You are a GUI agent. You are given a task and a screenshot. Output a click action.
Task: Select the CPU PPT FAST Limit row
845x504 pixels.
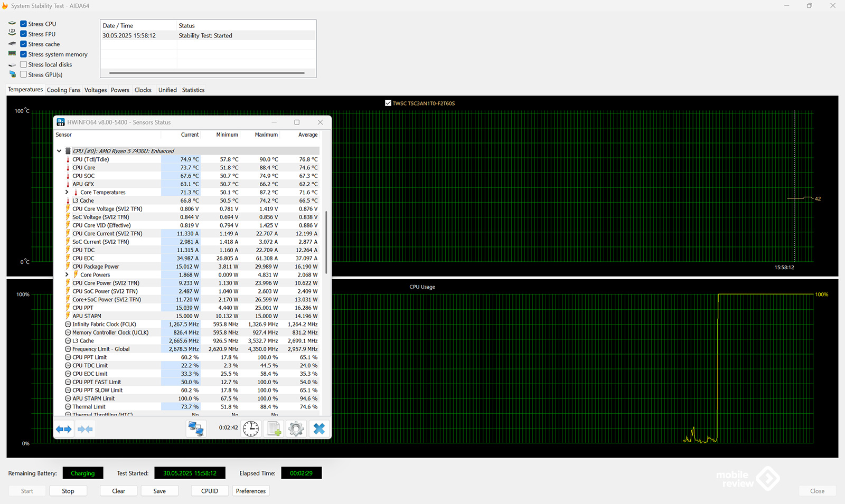pyautogui.click(x=187, y=382)
